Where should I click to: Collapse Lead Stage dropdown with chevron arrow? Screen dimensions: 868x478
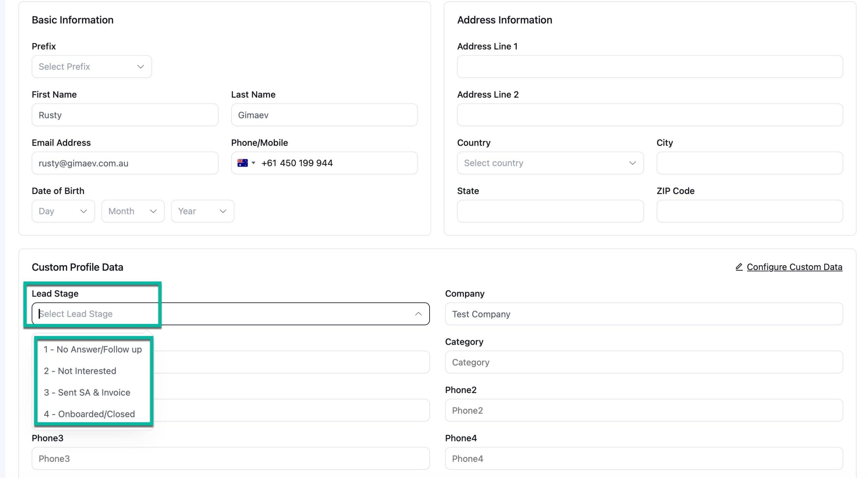tap(418, 314)
